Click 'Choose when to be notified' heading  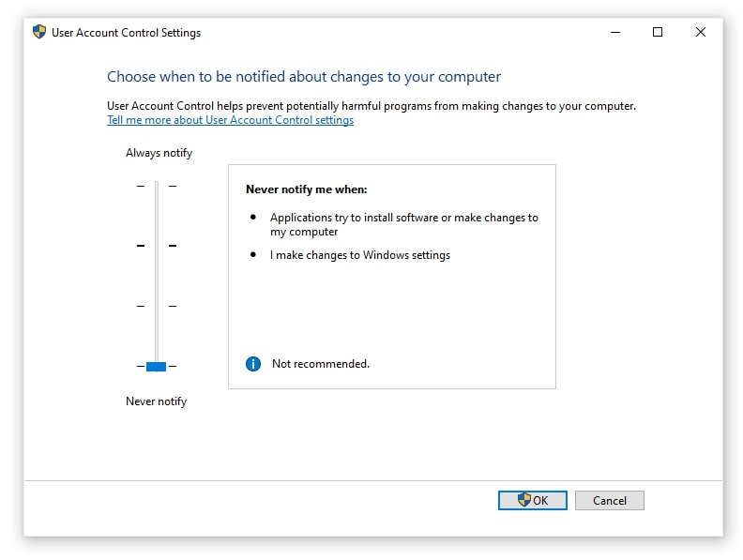304,77
